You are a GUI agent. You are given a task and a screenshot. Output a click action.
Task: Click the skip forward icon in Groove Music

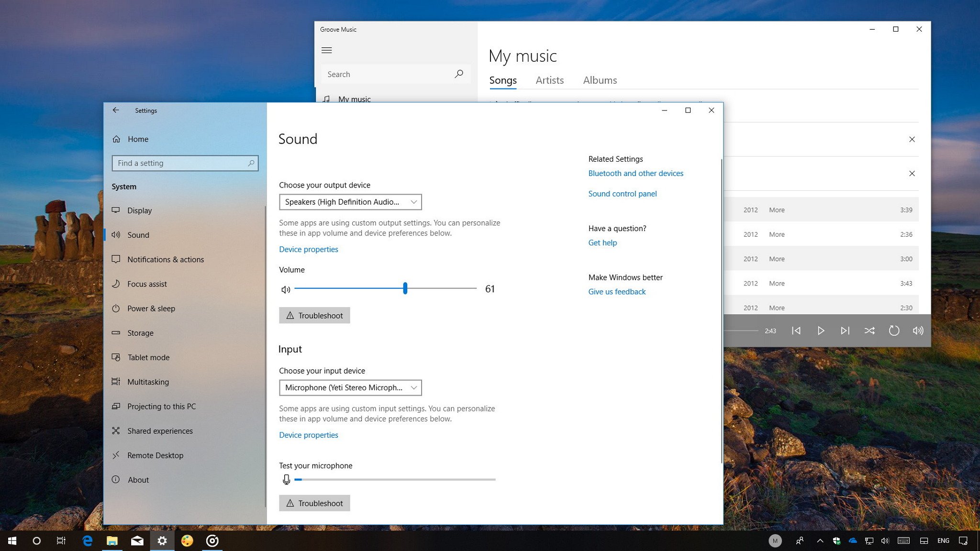845,331
